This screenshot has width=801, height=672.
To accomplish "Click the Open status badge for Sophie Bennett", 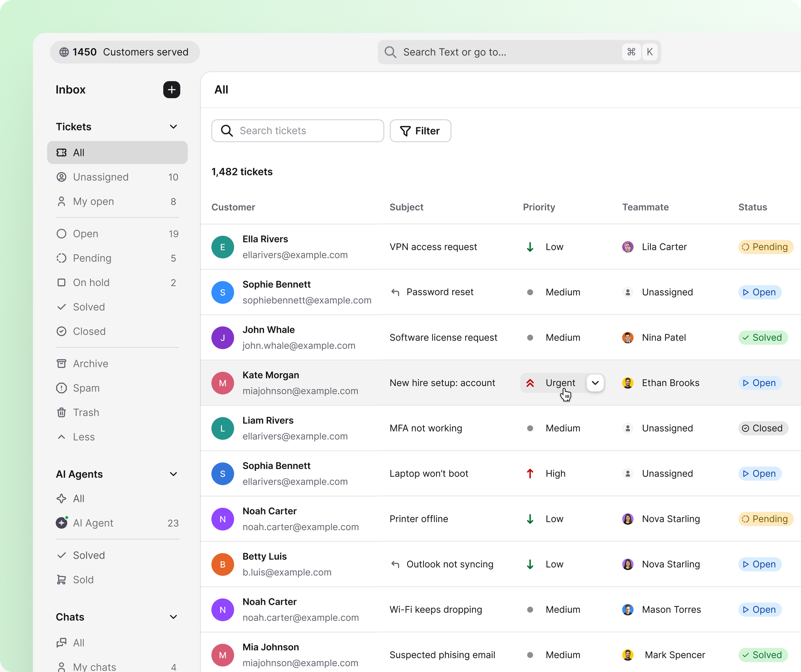I will 760,292.
